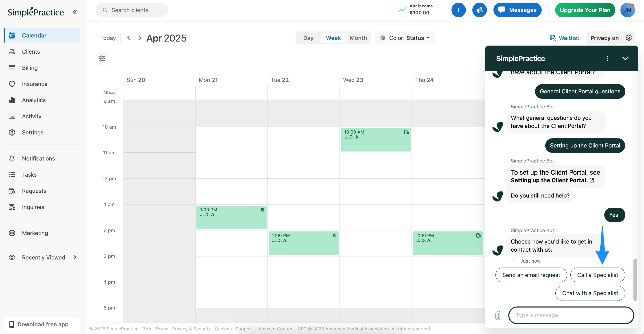Focus the Search clients field
The height and width of the screenshot is (334, 644).
pos(131,10)
